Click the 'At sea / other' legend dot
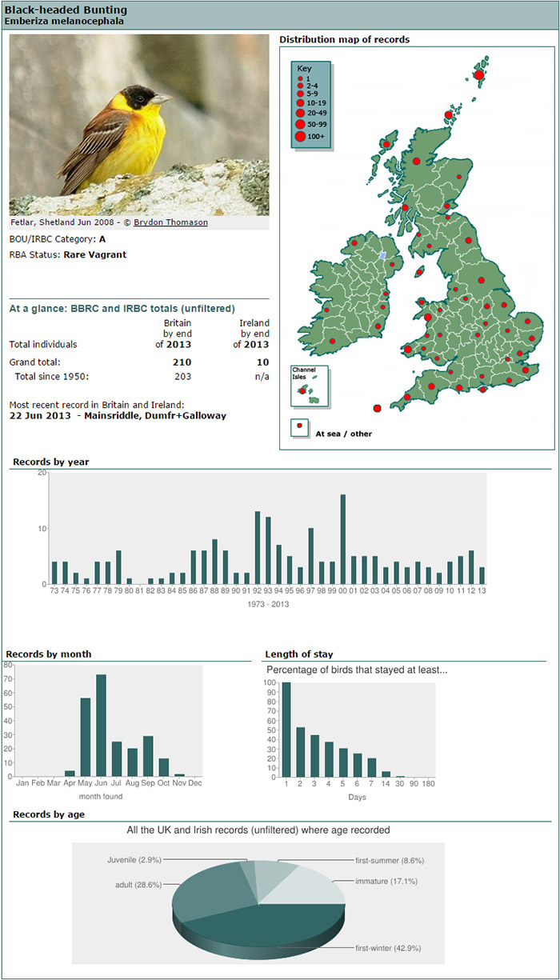 click(x=300, y=426)
